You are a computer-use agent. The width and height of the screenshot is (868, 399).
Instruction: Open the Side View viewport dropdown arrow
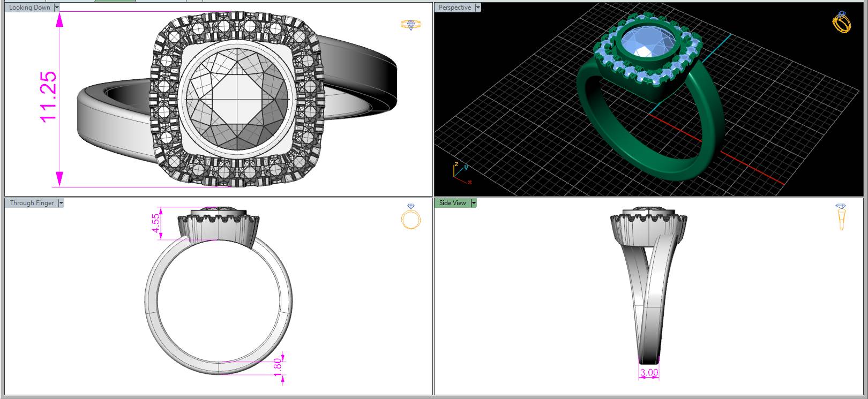coord(473,203)
